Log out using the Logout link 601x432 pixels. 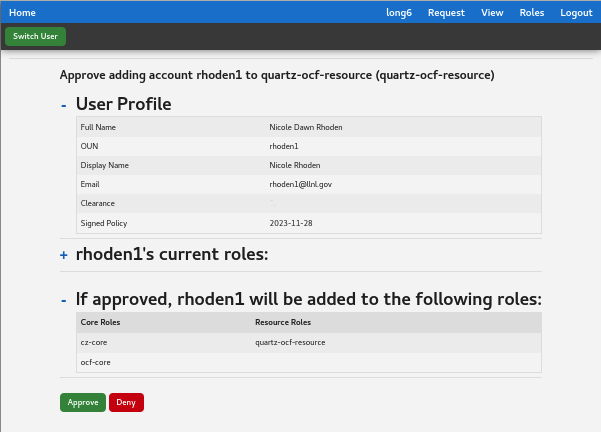(576, 13)
